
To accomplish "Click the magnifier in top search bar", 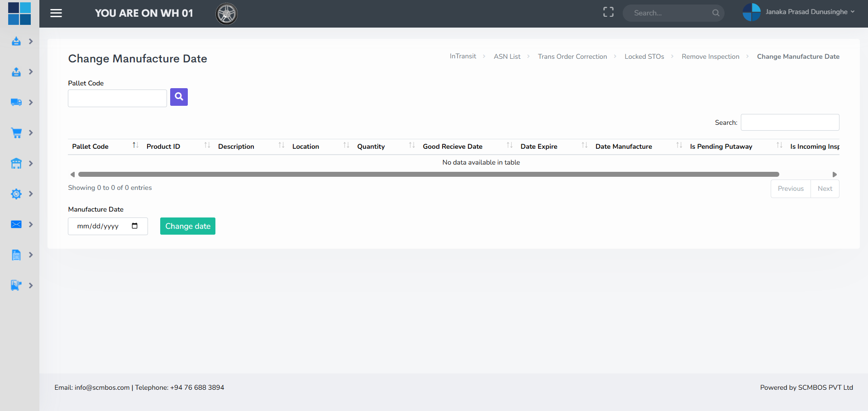I will (715, 13).
